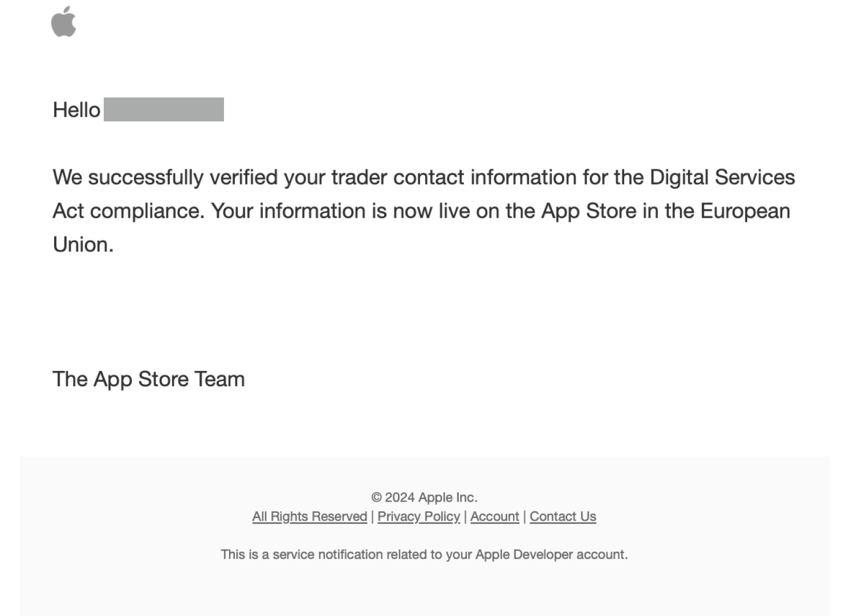Open the Contact Us link
Image resolution: width=843 pixels, height=616 pixels.
tap(563, 516)
